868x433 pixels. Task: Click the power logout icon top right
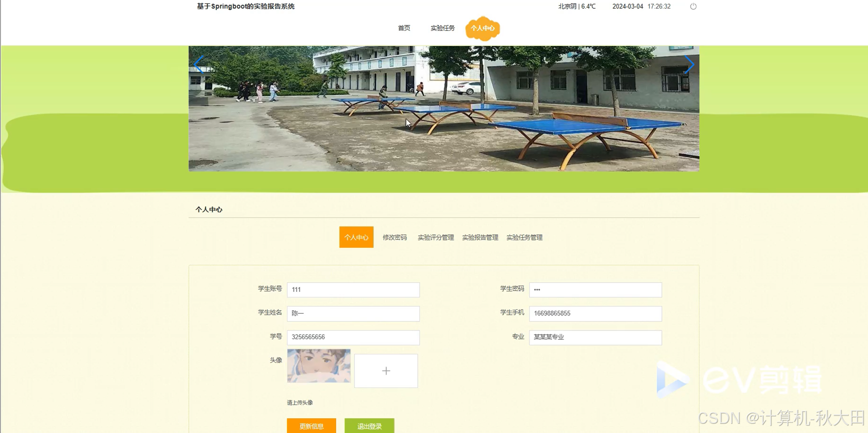[x=693, y=6]
